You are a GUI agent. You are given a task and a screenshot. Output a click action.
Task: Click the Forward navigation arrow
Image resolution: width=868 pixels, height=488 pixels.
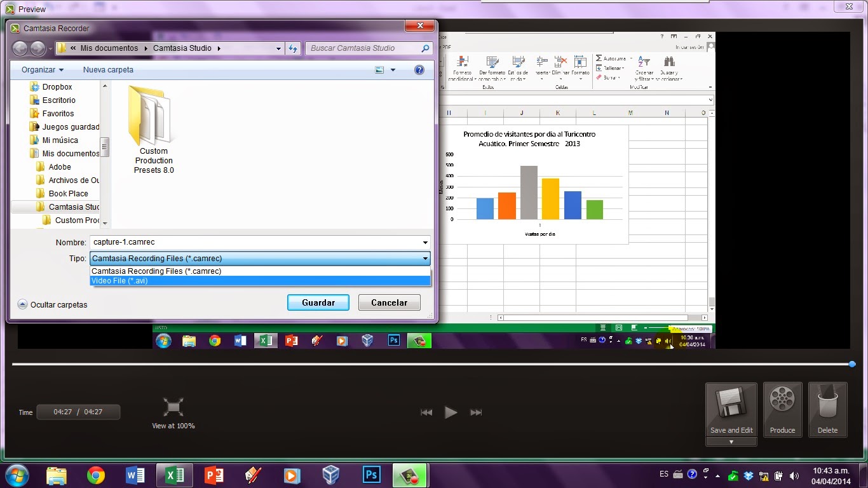tap(38, 48)
